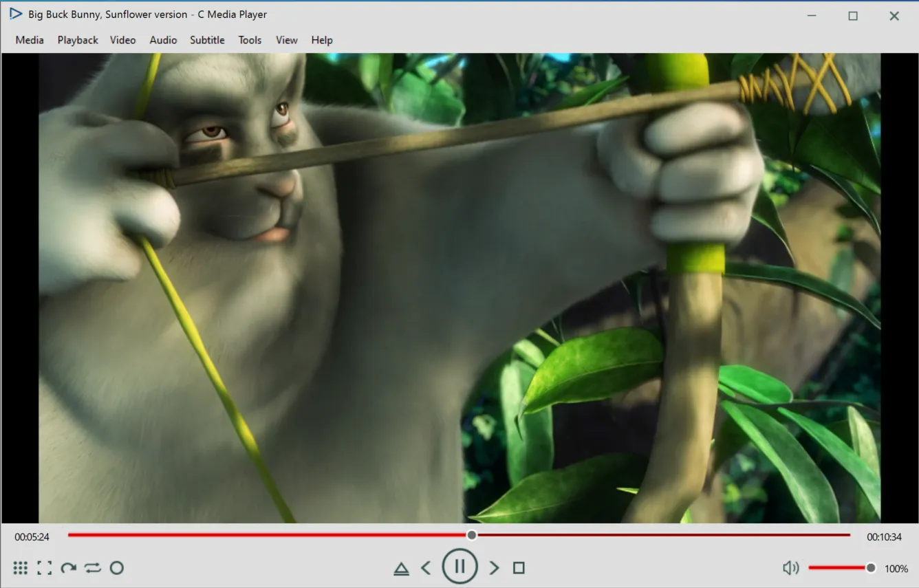Go to previous track arrow
The height and width of the screenshot is (588, 919).
point(426,568)
